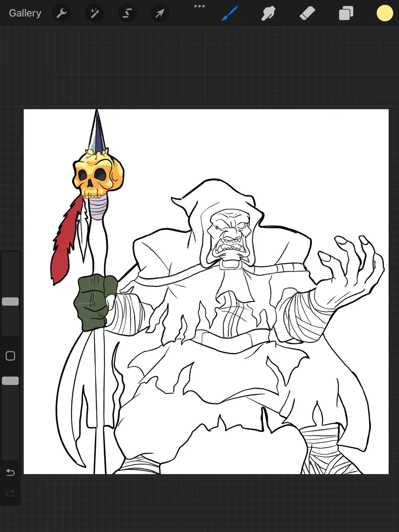Activate the Transform arrow tool
This screenshot has height=532, width=399.
click(x=160, y=13)
